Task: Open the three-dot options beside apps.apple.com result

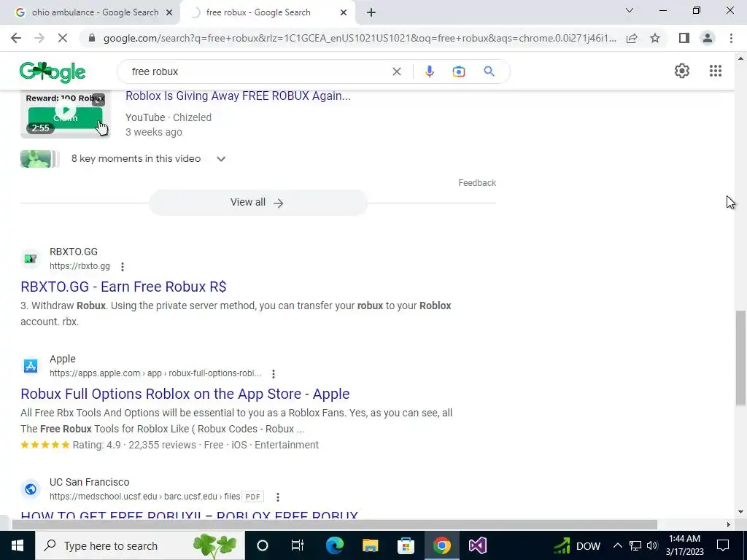Action: click(x=274, y=374)
